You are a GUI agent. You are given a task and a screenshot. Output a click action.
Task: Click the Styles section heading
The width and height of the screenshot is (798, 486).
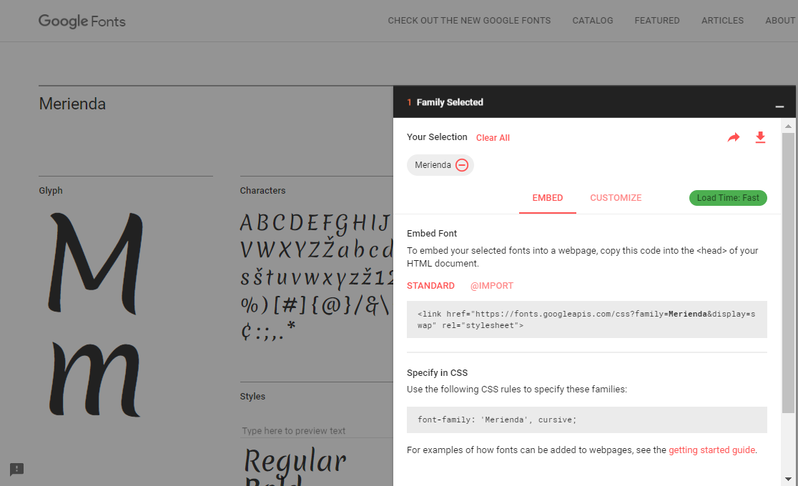pyautogui.click(x=252, y=396)
